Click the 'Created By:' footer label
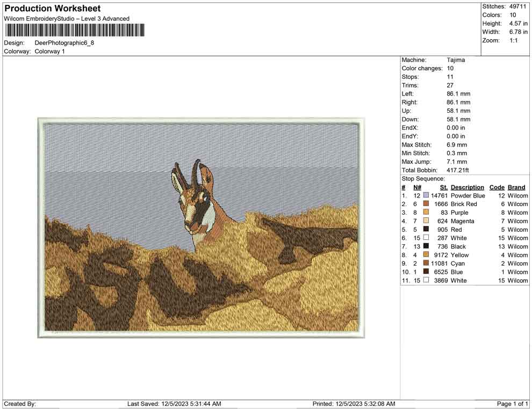 coord(20,404)
